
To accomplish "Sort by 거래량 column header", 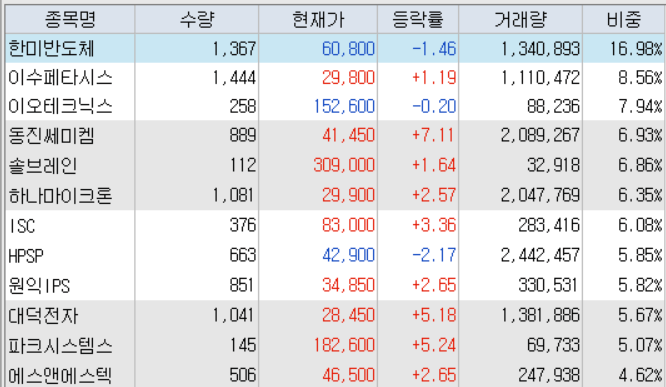I will (520, 20).
